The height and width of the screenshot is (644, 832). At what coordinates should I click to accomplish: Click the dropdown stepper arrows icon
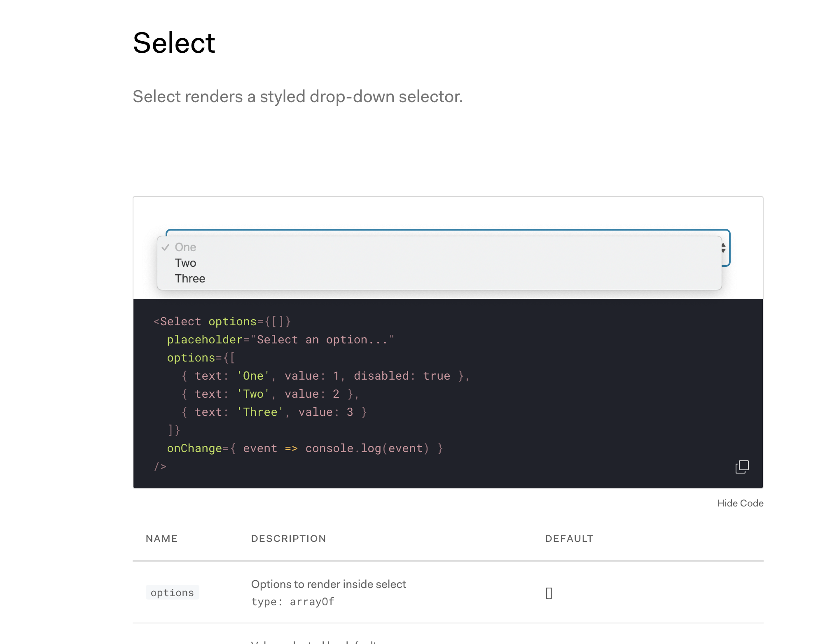coord(723,248)
